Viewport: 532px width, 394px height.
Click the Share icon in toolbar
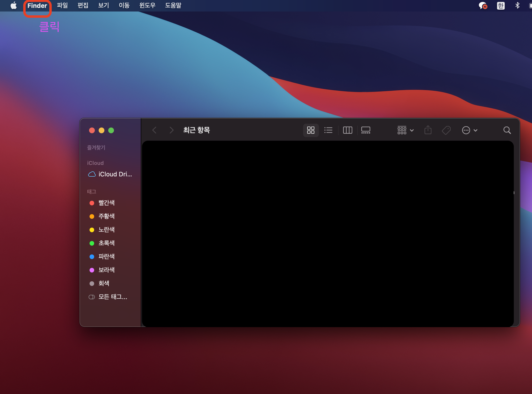point(428,130)
